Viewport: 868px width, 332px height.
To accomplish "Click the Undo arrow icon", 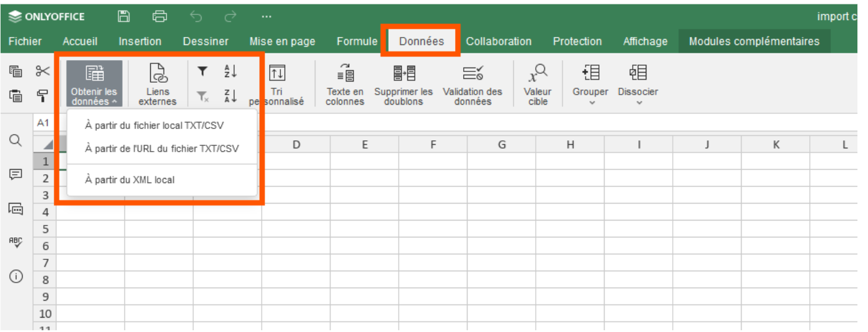I will coord(195,17).
